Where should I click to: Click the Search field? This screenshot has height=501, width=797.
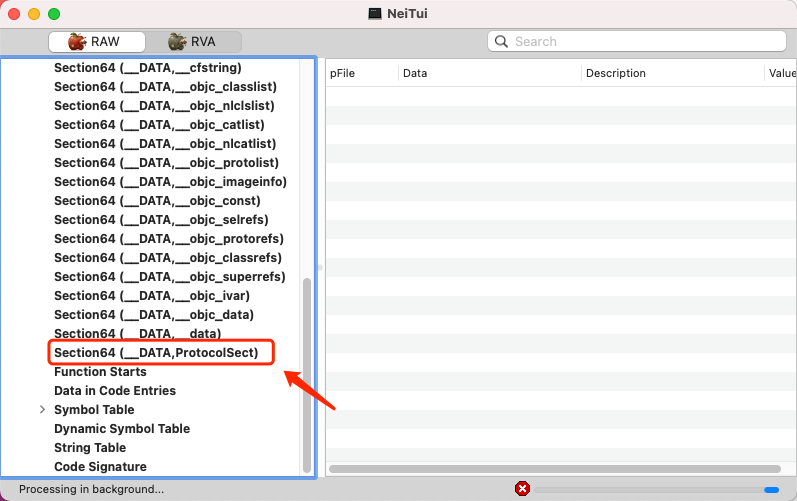637,41
